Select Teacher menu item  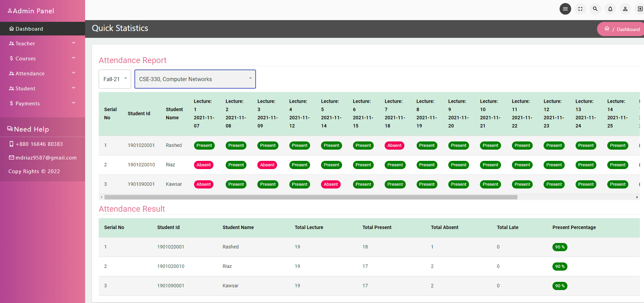coord(43,44)
